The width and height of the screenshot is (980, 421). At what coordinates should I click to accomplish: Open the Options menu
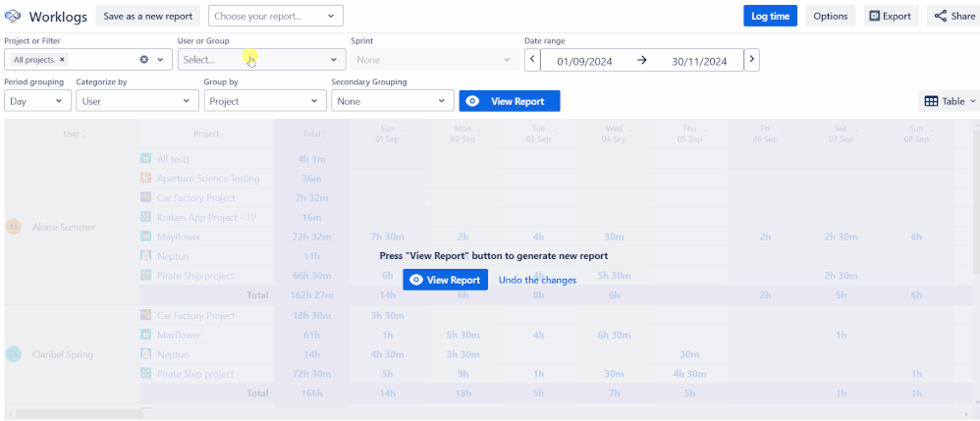(831, 17)
